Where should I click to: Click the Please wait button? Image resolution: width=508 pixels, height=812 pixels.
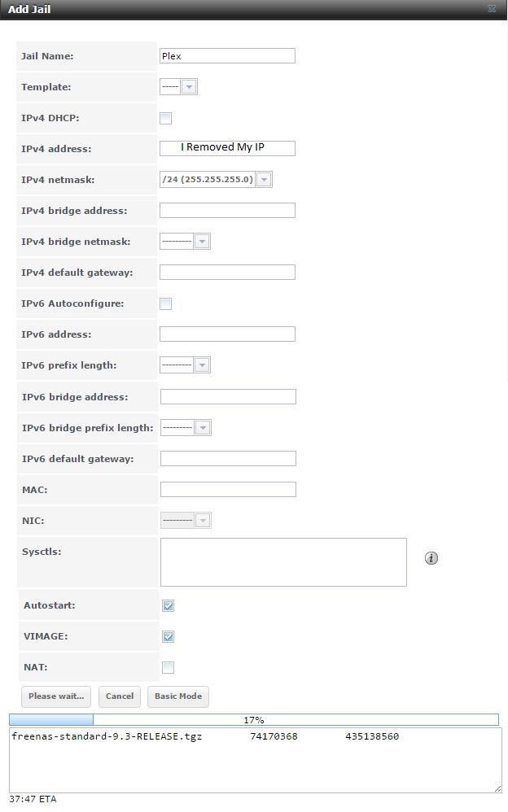click(56, 696)
